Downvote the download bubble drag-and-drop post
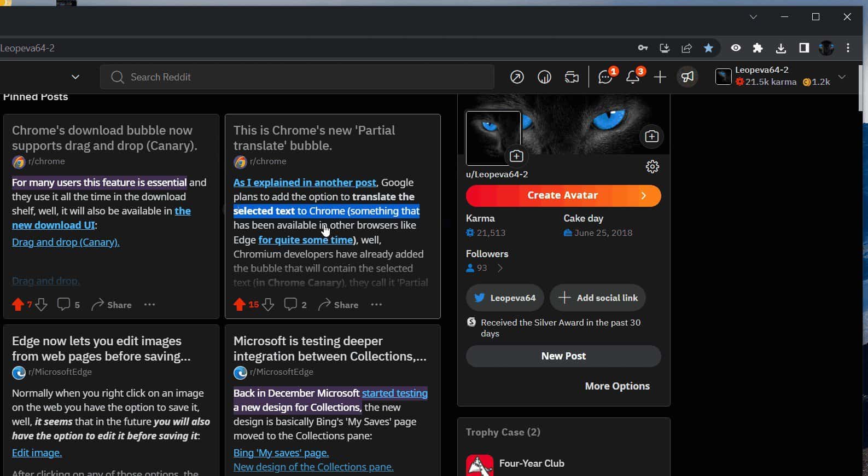 tap(42, 305)
